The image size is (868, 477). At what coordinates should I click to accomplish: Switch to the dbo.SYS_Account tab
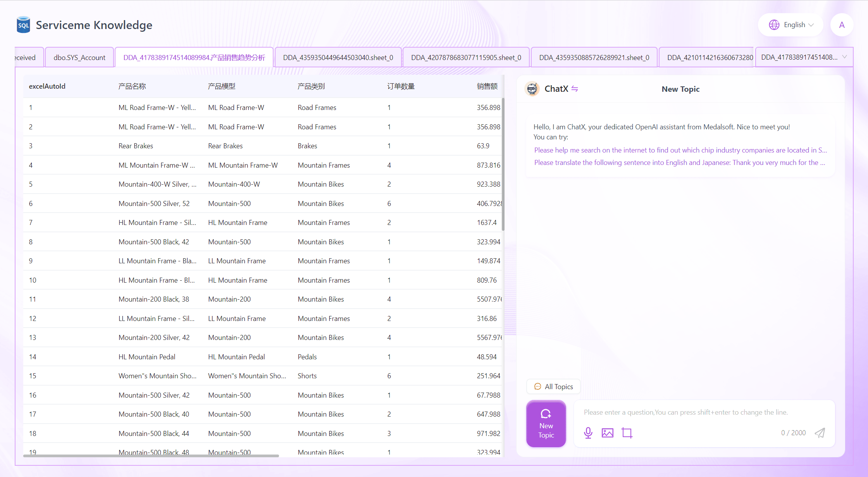(79, 57)
